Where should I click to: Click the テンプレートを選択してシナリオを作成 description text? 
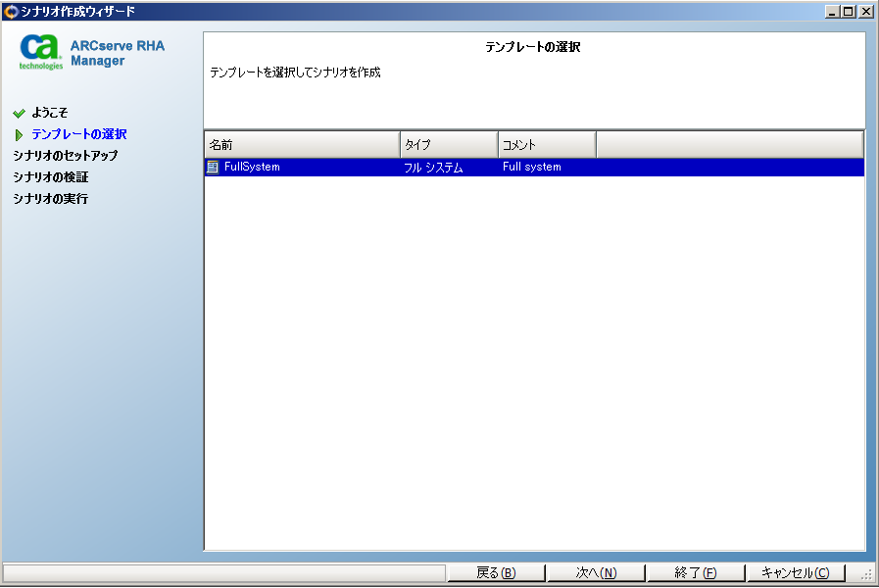(295, 73)
